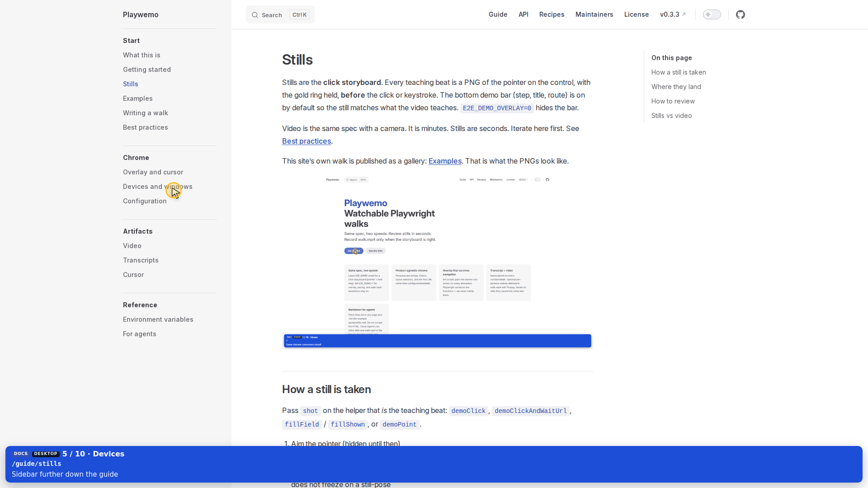The width and height of the screenshot is (868, 488).
Task: Click the 'Ctrl K' shortcut badge
Action: pos(299,15)
